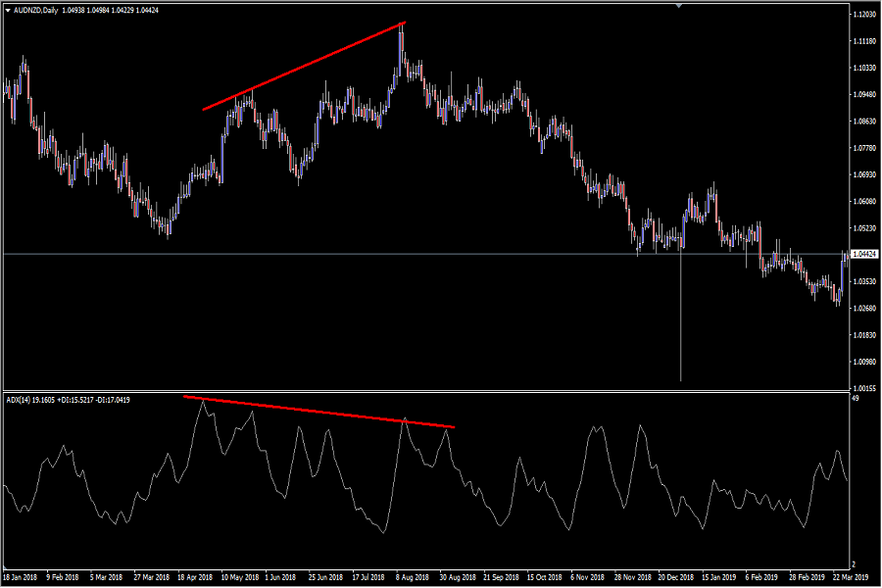Click price scale value 1.01830

click(864, 335)
